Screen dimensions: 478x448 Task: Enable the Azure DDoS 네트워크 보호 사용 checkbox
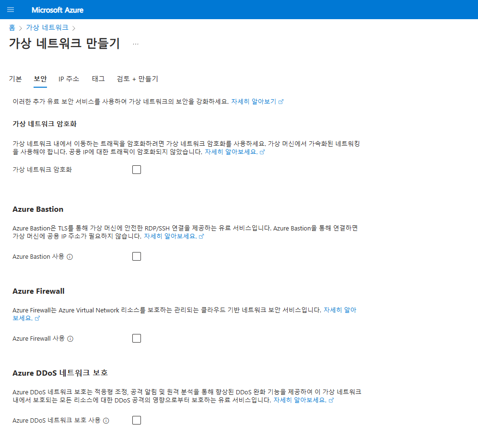pyautogui.click(x=137, y=421)
